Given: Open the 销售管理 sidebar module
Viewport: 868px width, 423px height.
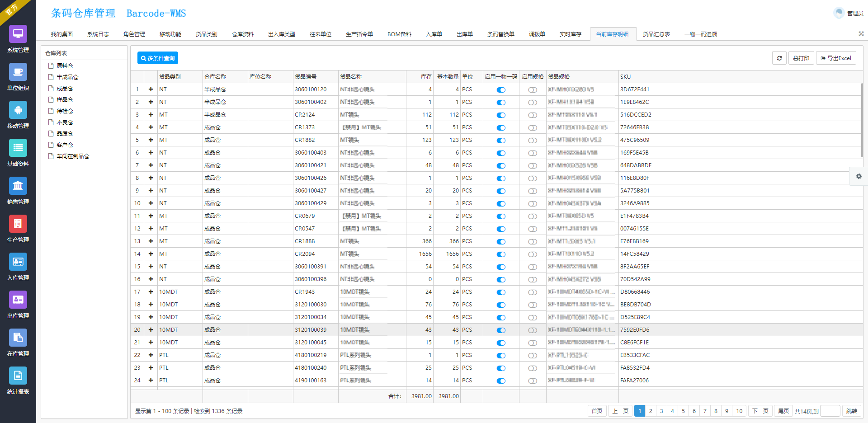Looking at the screenshot, I should pos(18,191).
